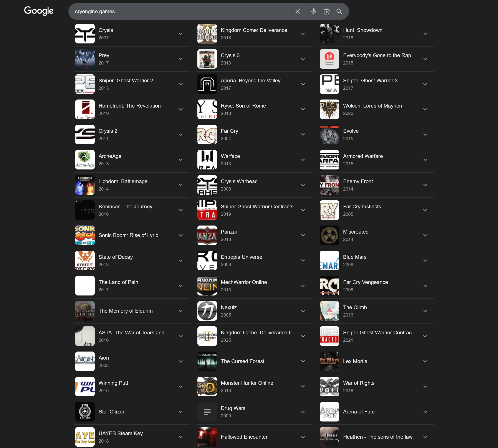Expand the Hunt: Showdown entry
498x448 pixels.
425,34
